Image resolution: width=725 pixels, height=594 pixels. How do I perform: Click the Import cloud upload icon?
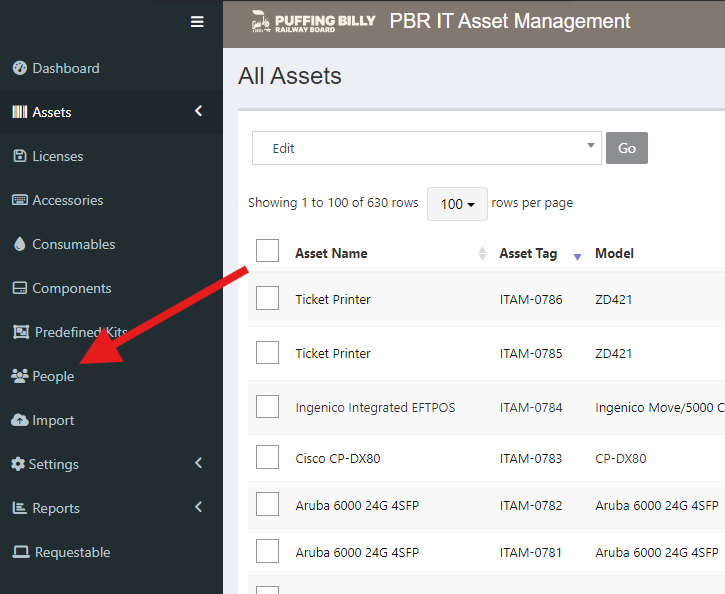(19, 420)
